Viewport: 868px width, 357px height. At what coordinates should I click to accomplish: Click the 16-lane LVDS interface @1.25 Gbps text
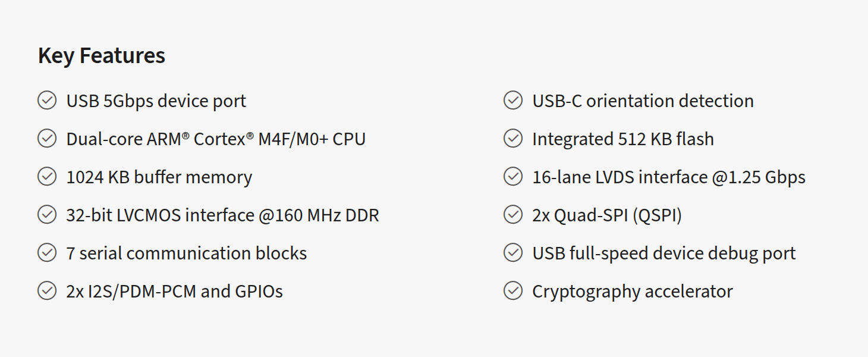[669, 177]
